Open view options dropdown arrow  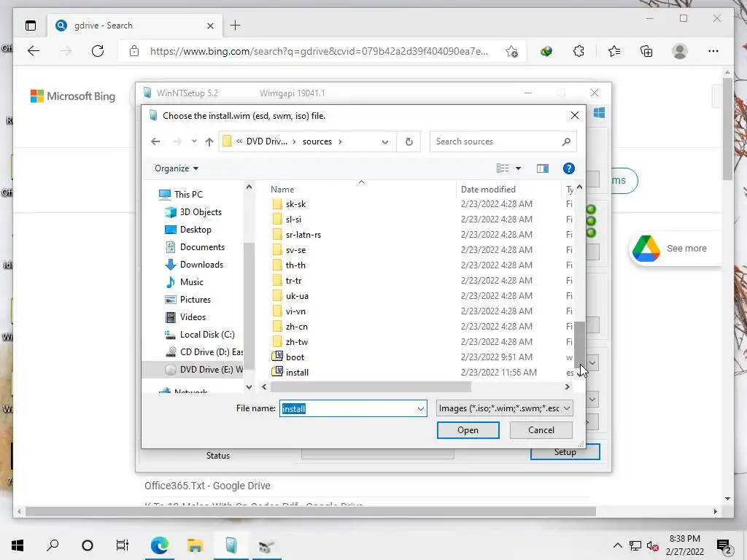pyautogui.click(x=519, y=168)
